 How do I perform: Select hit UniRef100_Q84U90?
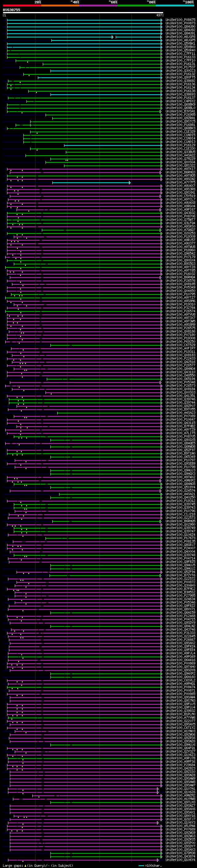(x=180, y=26)
